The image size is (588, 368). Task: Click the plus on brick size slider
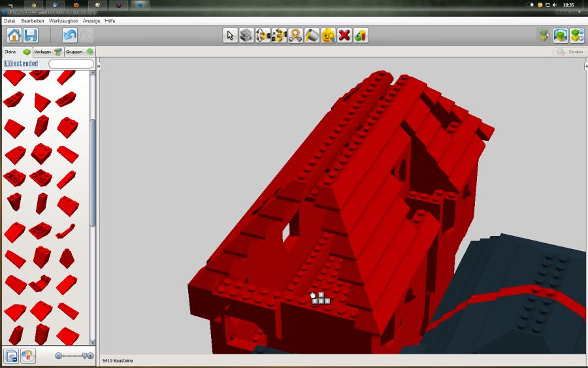click(90, 356)
